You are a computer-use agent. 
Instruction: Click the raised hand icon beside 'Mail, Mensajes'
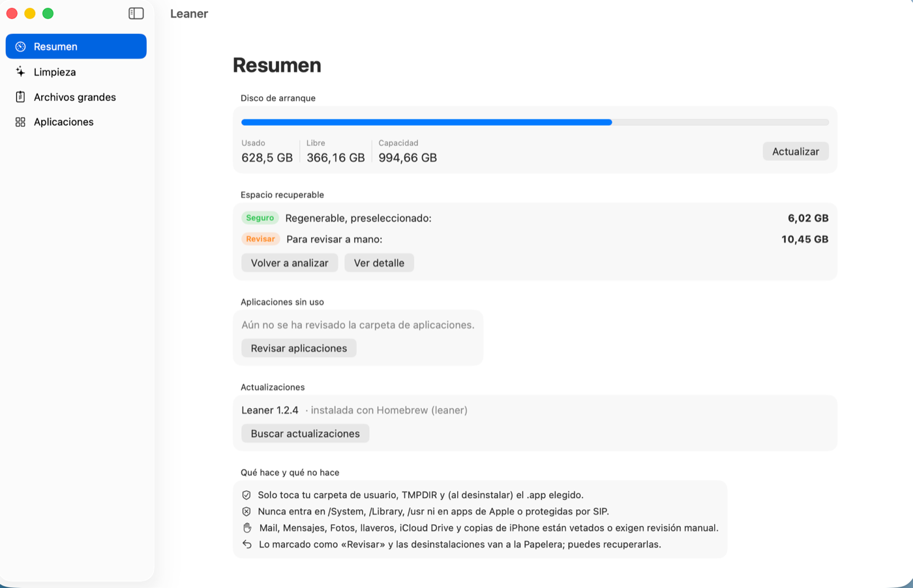[247, 528]
